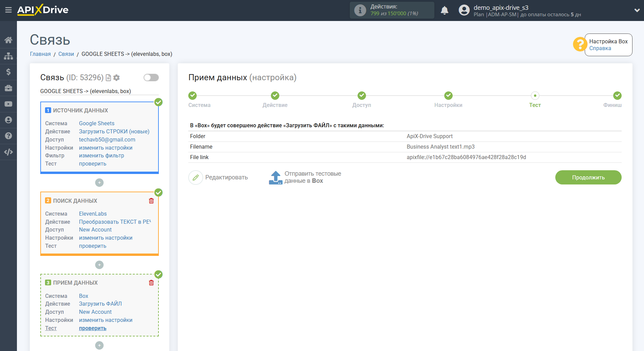Add a step after the ИСТОЧНИК ДАННЫХ block
The height and width of the screenshot is (351, 644).
click(x=99, y=183)
